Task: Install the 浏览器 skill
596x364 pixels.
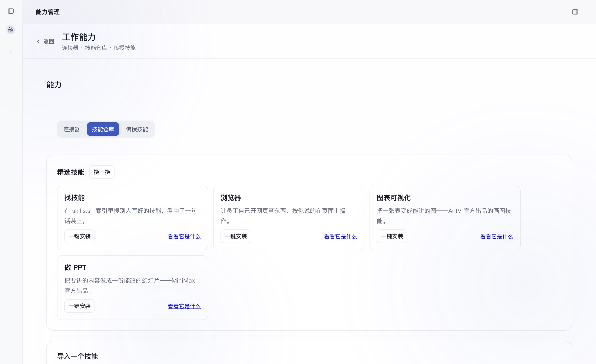Action: click(236, 236)
